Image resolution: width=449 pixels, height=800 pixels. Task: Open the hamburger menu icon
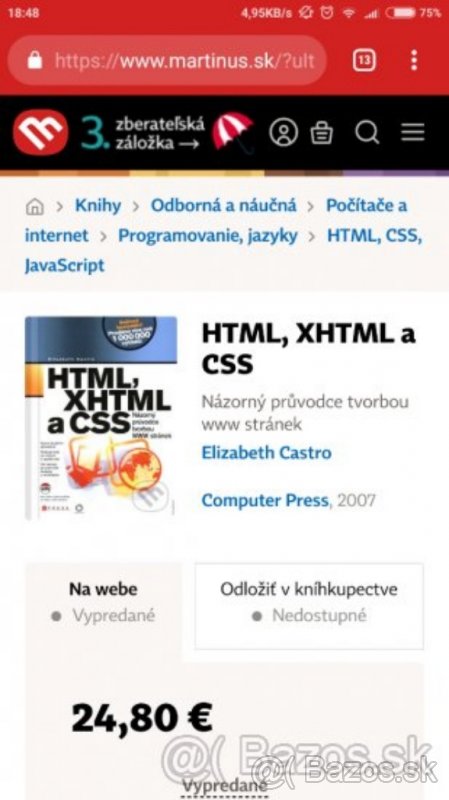click(412, 133)
